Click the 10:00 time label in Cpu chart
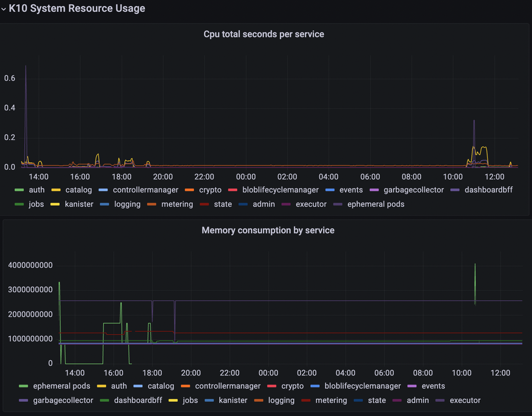 click(x=453, y=177)
